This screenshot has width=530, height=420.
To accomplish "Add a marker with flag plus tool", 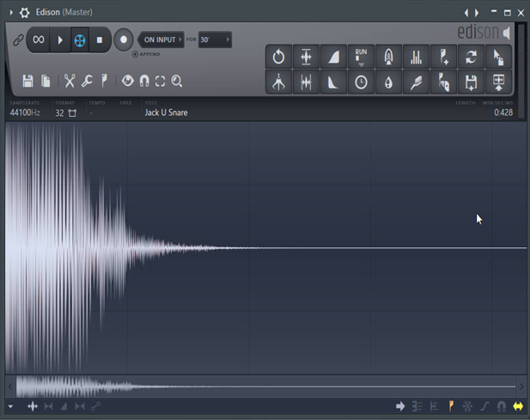I will [443, 57].
